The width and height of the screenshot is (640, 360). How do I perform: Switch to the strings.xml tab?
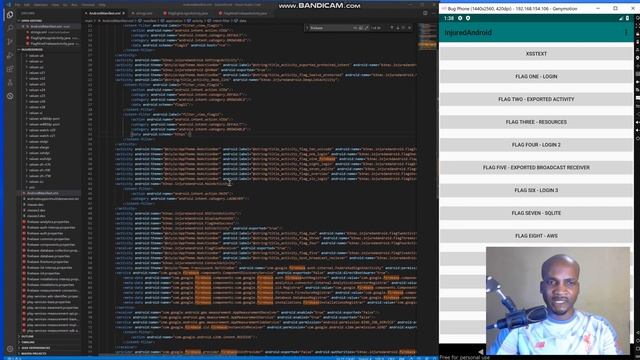144,13
